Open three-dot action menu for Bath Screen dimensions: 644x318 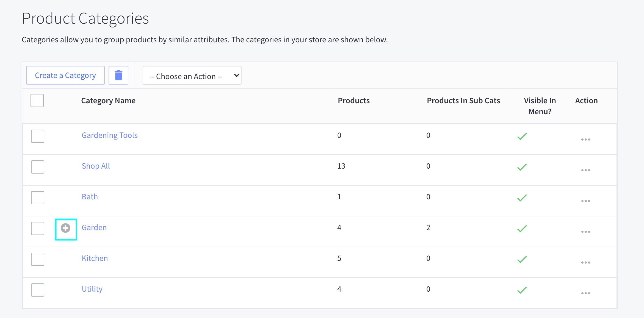[x=585, y=201]
